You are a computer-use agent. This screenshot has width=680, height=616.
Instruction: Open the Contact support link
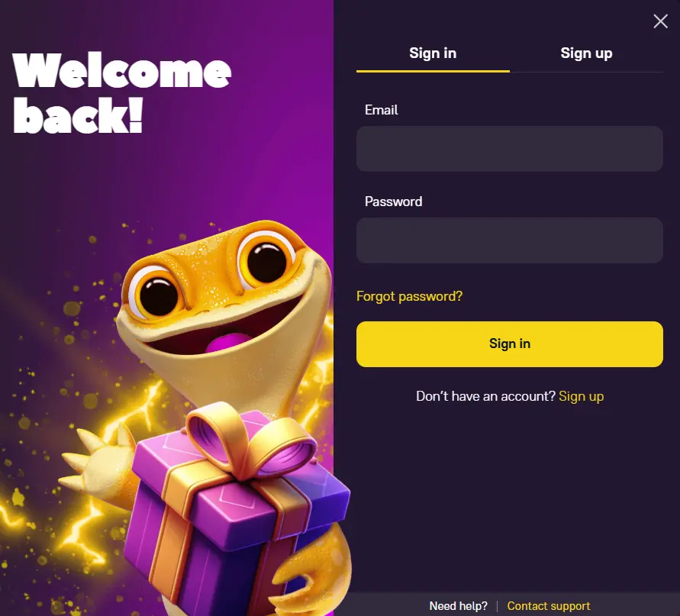click(549, 605)
